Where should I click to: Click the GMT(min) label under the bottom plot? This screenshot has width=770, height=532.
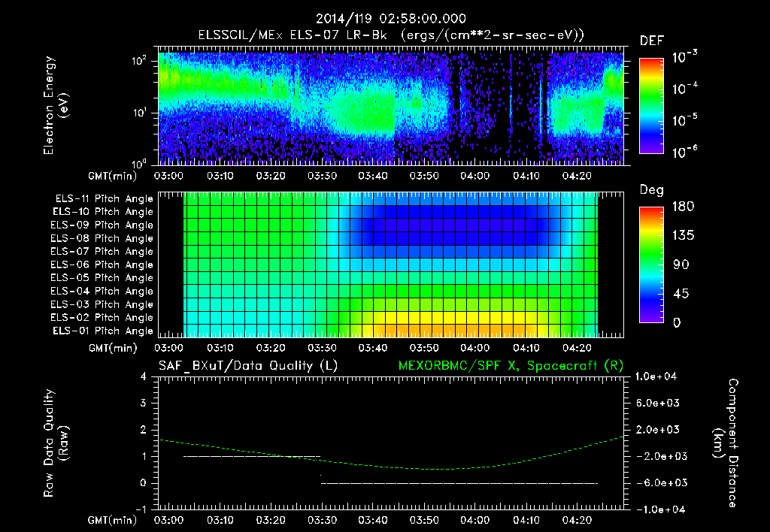pos(113,520)
